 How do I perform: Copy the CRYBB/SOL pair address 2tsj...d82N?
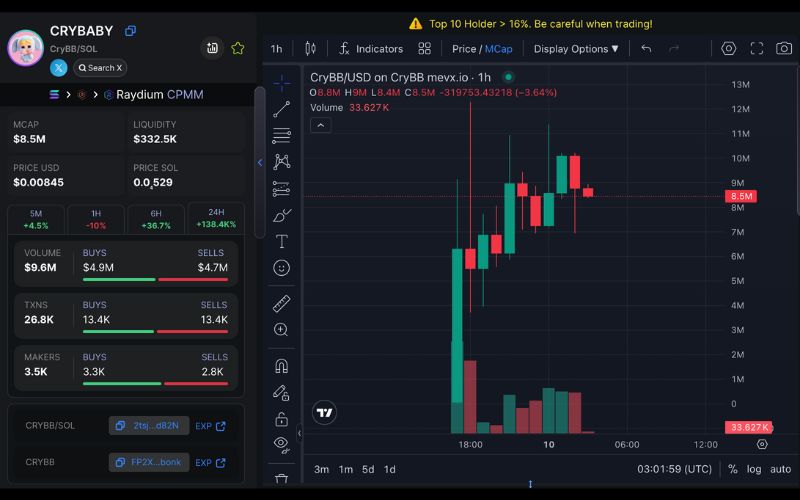click(148, 426)
